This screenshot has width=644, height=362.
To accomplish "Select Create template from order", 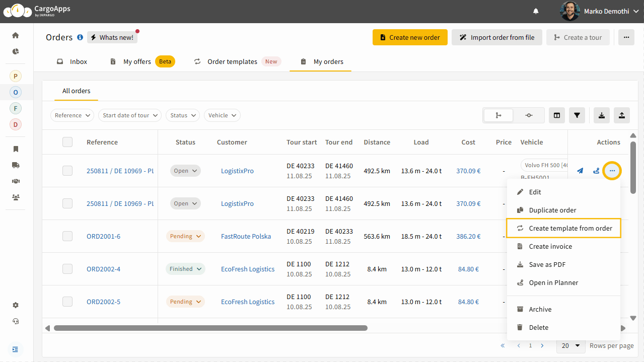I will click(x=563, y=228).
